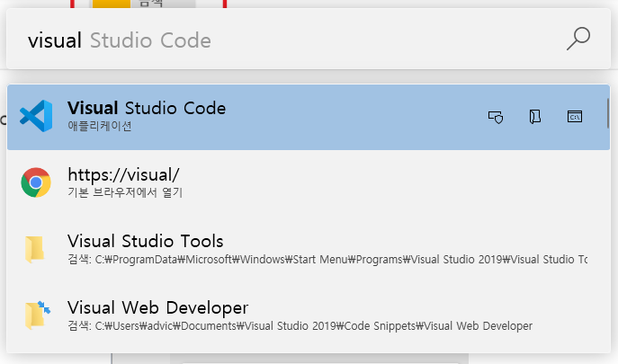The height and width of the screenshot is (364, 618).
Task: Click the '애플리케이션' subtitle text
Action: [100, 126]
